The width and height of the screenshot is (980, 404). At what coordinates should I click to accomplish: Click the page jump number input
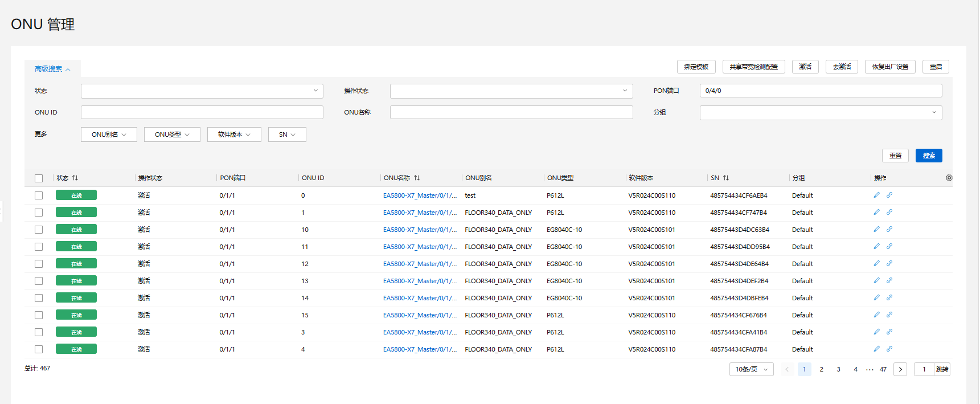[x=924, y=369]
